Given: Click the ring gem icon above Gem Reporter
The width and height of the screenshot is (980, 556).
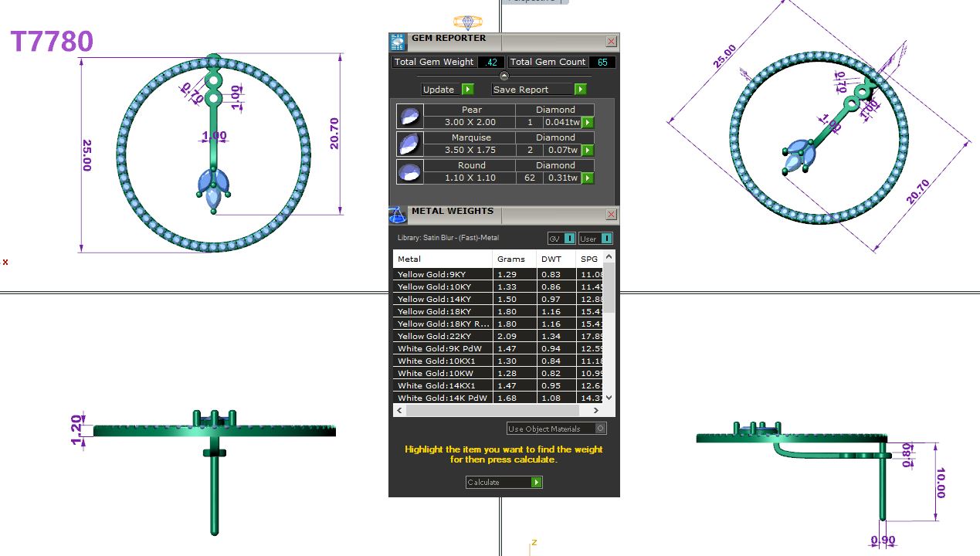Looking at the screenshot, I should pyautogui.click(x=467, y=22).
